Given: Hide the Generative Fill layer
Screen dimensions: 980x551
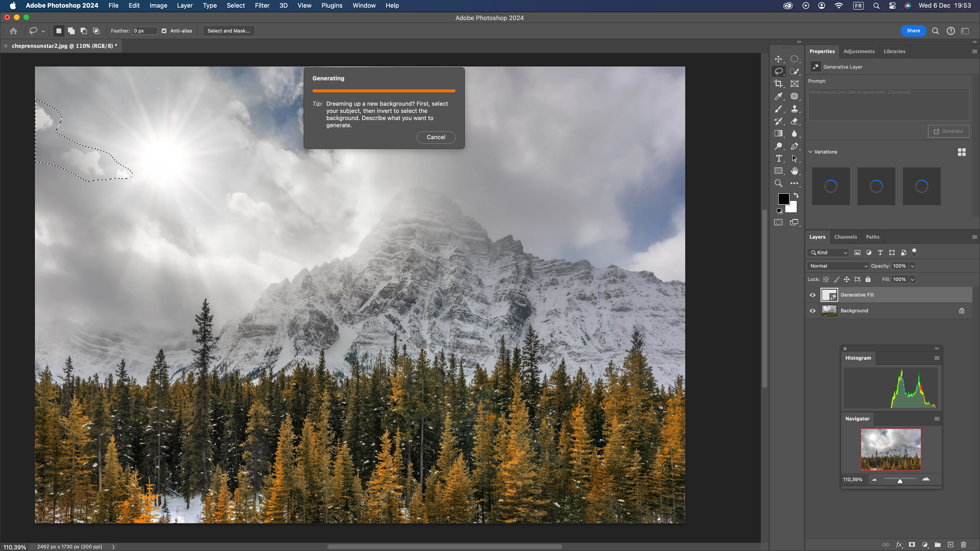Looking at the screenshot, I should point(813,295).
